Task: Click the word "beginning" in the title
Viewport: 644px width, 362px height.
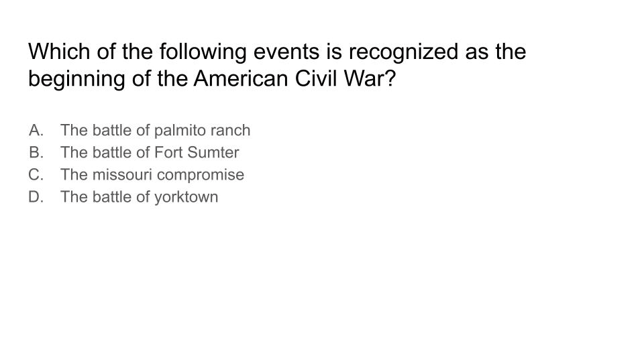Action: [x=76, y=79]
